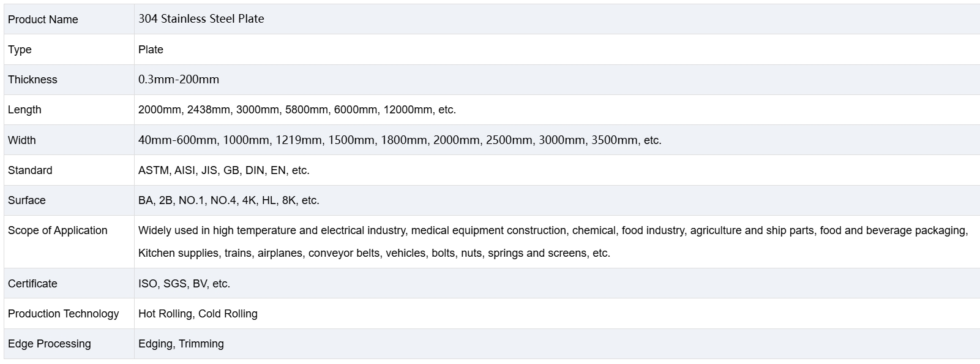
Task: Select the "ISO, SGS, BV" certificate text
Action: 184,284
